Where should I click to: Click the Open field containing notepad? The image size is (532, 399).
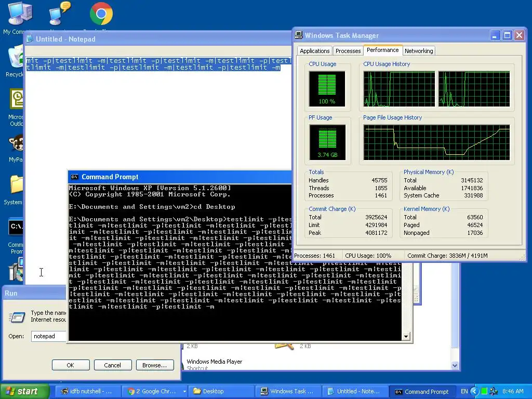click(49, 336)
